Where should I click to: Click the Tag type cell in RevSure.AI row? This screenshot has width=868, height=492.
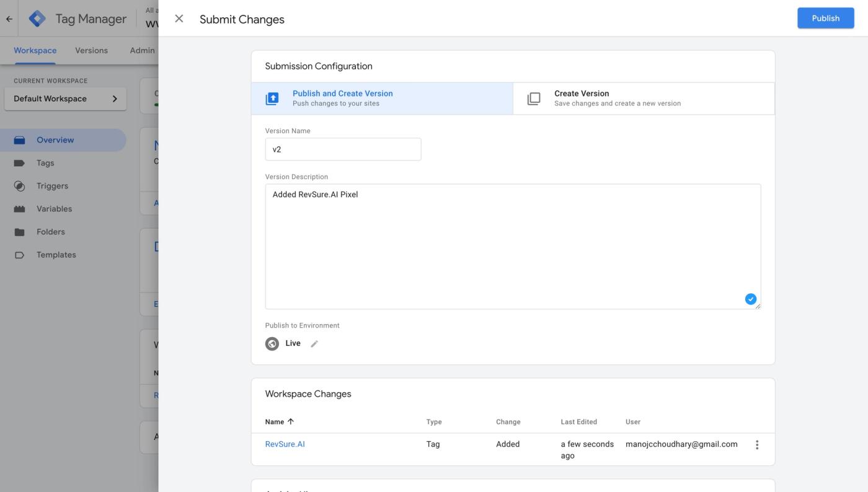433,444
